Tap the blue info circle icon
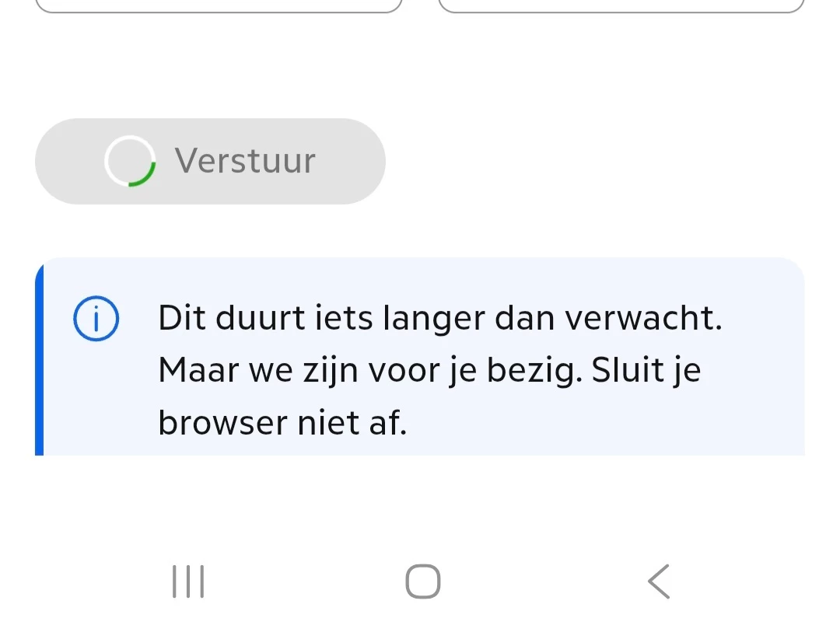Image resolution: width=840 pixels, height=632 pixels. point(96,320)
